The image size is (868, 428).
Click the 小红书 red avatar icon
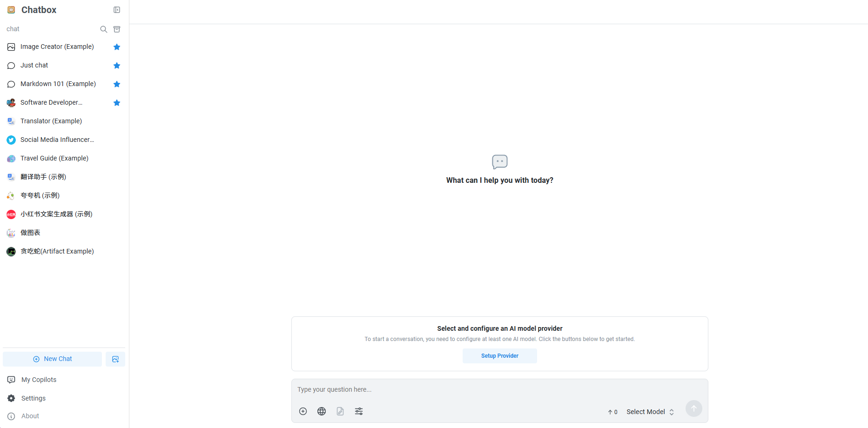[x=11, y=214]
